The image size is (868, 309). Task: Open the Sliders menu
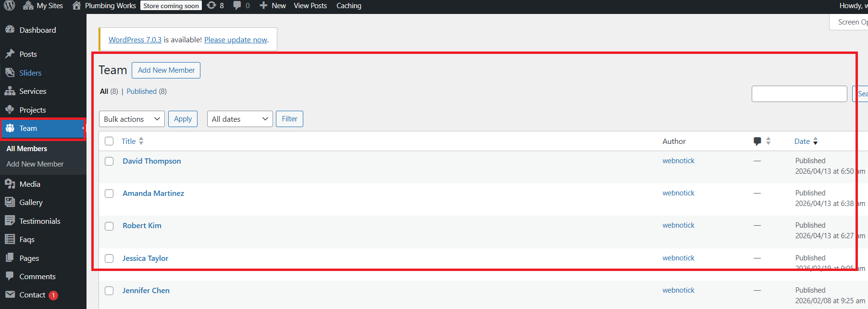tap(30, 73)
